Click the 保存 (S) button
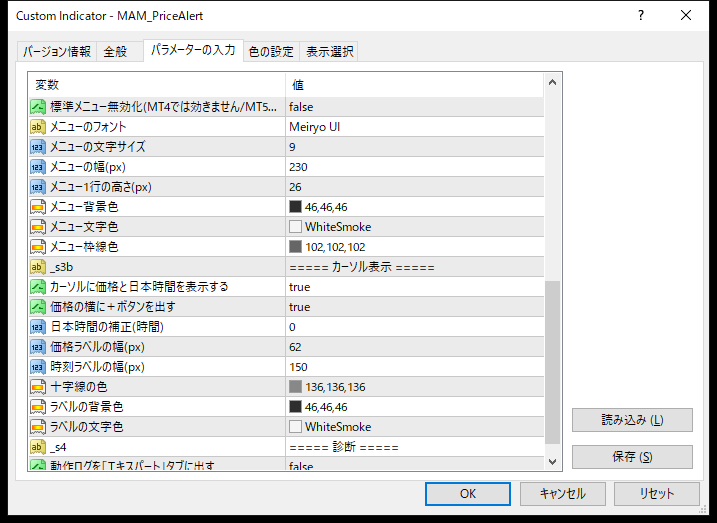 pyautogui.click(x=632, y=457)
